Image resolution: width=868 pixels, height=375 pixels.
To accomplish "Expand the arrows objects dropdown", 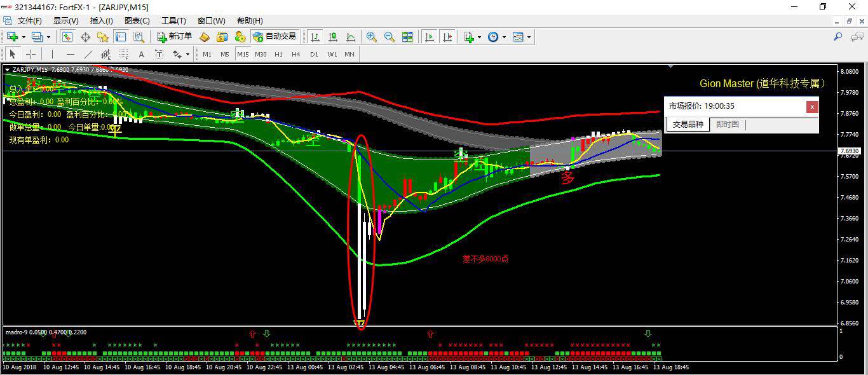I will tap(187, 54).
